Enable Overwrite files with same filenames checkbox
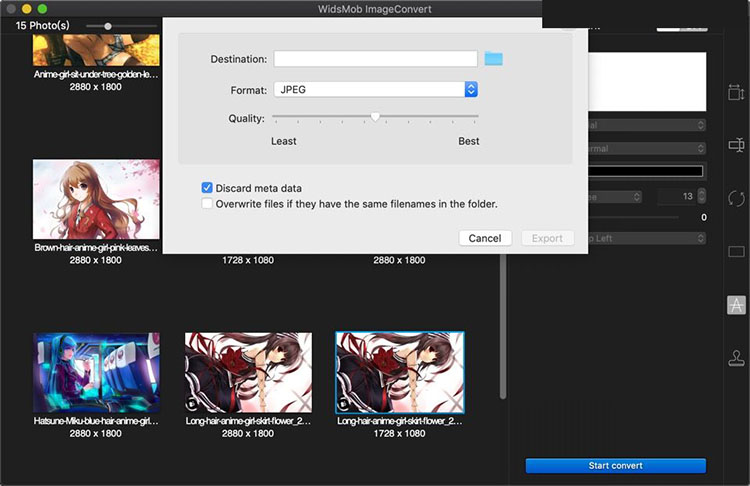This screenshot has height=486, width=750. (x=207, y=204)
